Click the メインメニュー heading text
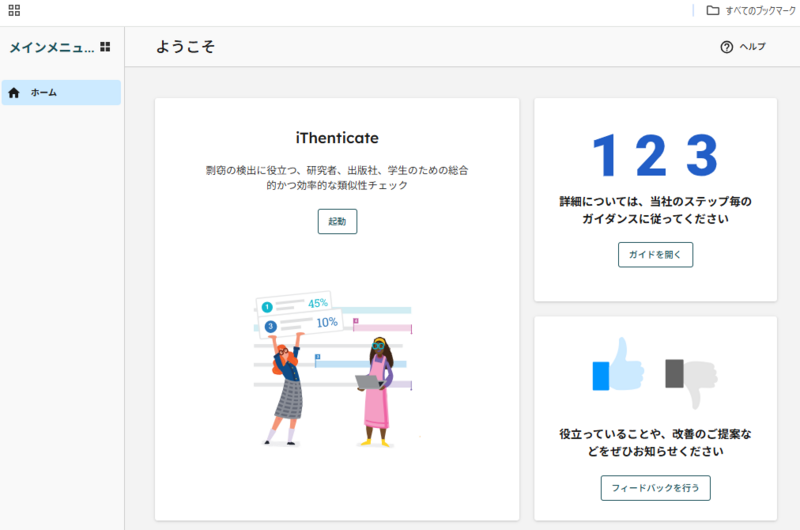The width and height of the screenshot is (800, 530). click(x=52, y=47)
